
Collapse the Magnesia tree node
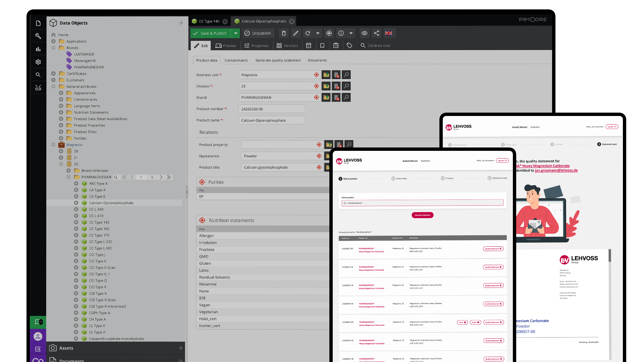pyautogui.click(x=53, y=145)
